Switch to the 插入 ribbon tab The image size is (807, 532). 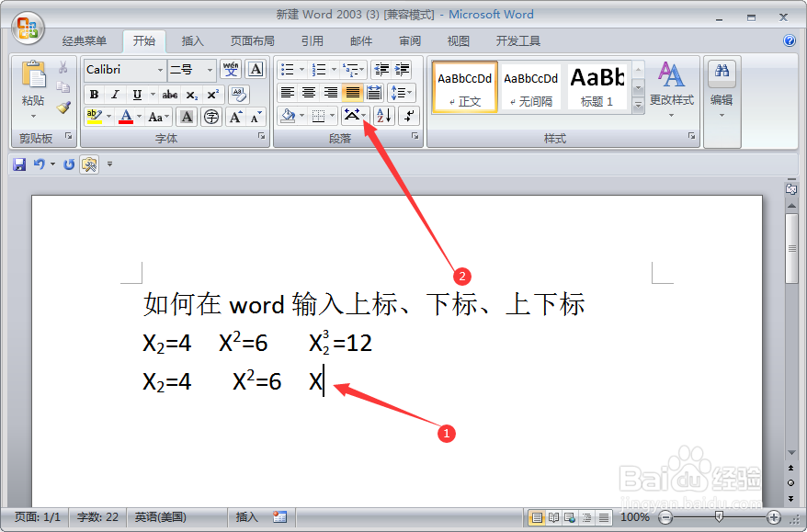click(x=191, y=40)
